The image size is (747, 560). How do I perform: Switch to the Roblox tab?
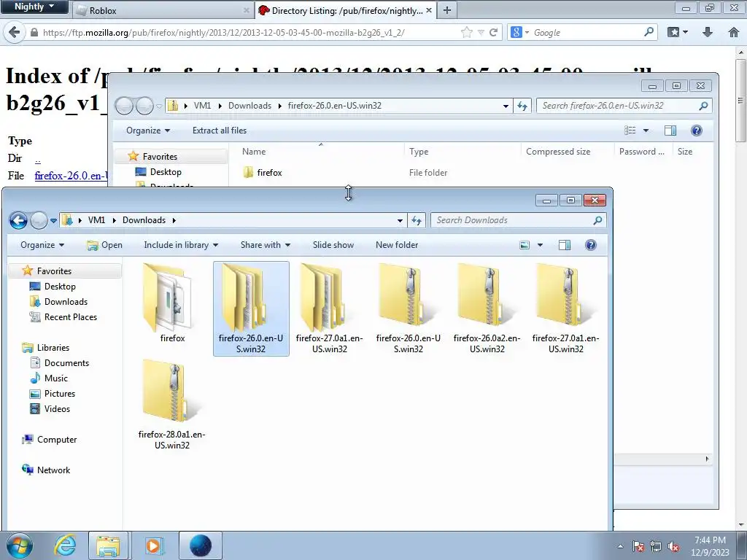[163, 10]
